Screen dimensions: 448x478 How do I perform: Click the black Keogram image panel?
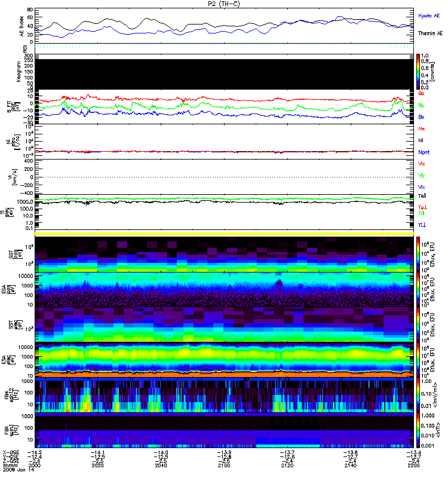coord(224,74)
